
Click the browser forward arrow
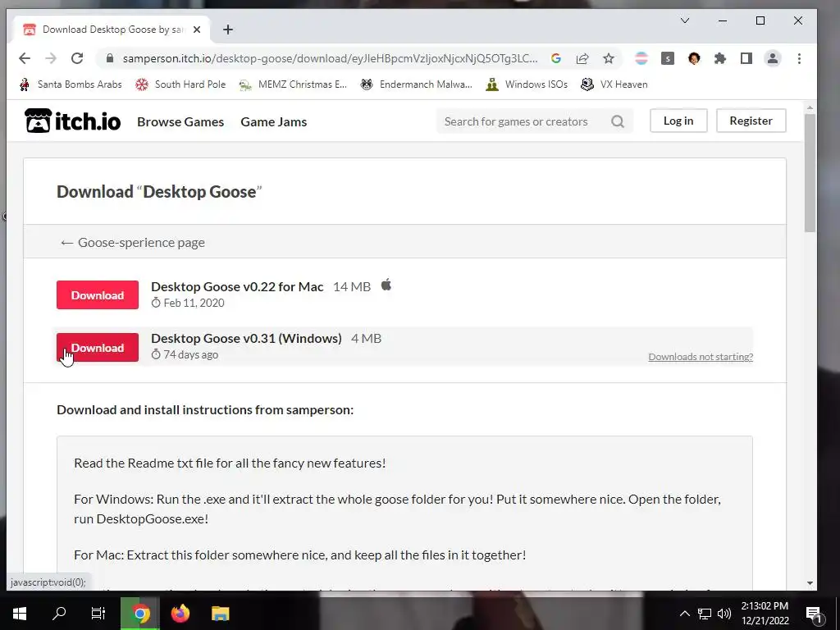pos(51,58)
